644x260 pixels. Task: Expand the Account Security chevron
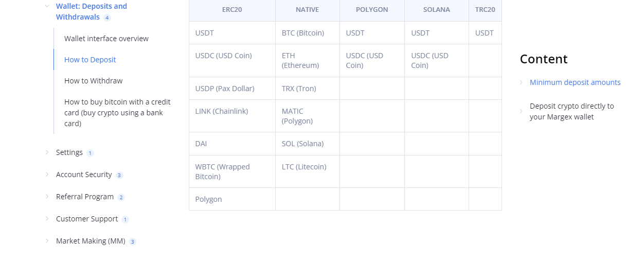point(47,175)
